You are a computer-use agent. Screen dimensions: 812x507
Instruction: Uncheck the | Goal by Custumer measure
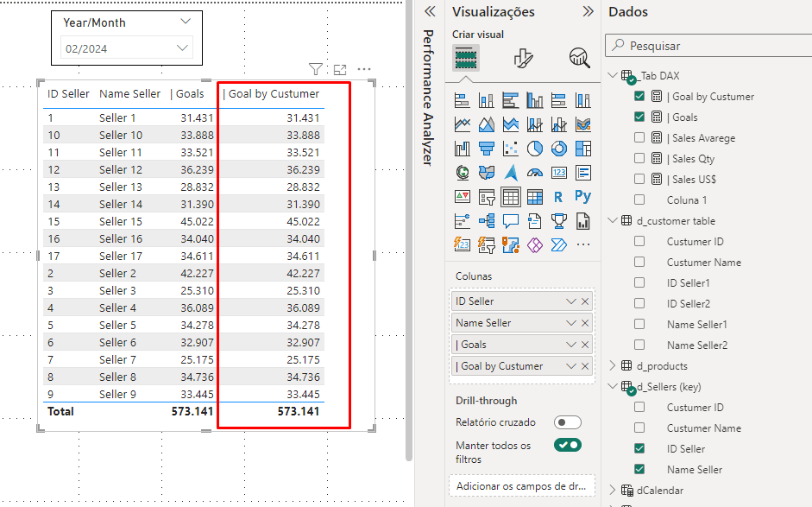point(639,96)
